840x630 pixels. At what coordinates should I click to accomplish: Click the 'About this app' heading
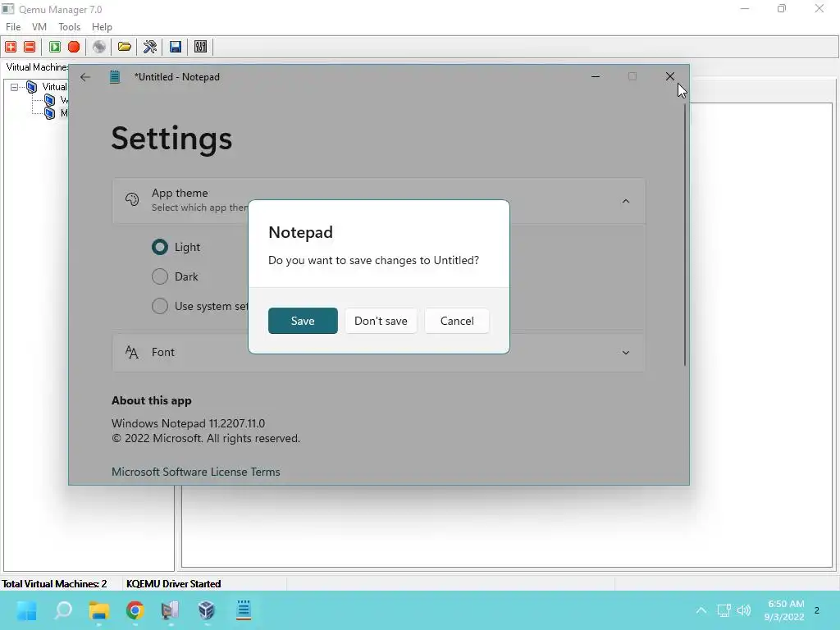[x=152, y=400]
